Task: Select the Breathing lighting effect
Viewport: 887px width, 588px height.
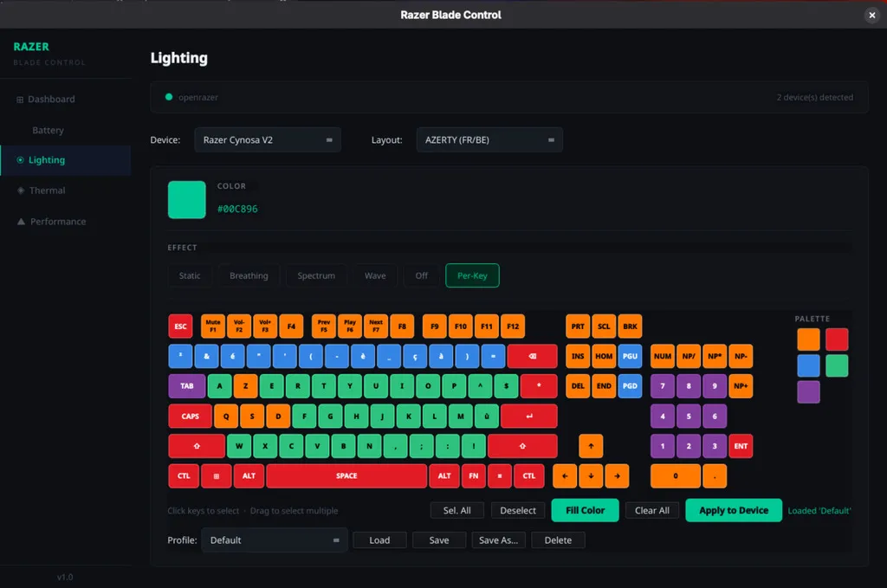Action: pos(249,275)
